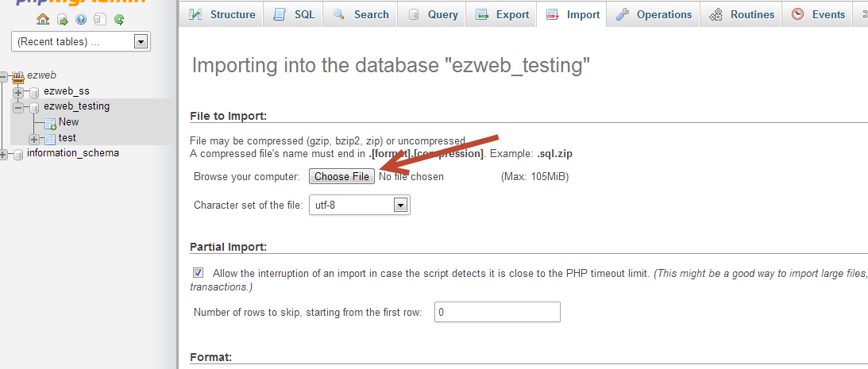The width and height of the screenshot is (868, 369).
Task: Open the documentation help icon
Action: pos(81,20)
